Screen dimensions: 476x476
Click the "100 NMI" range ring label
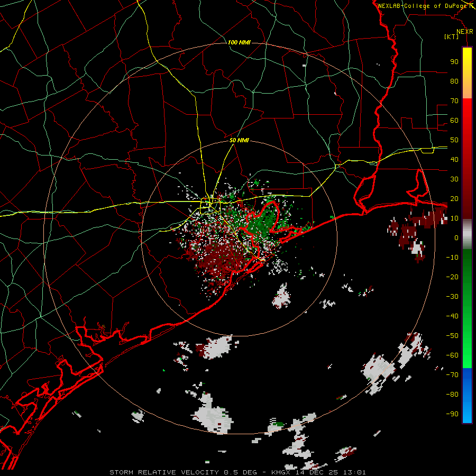(239, 42)
